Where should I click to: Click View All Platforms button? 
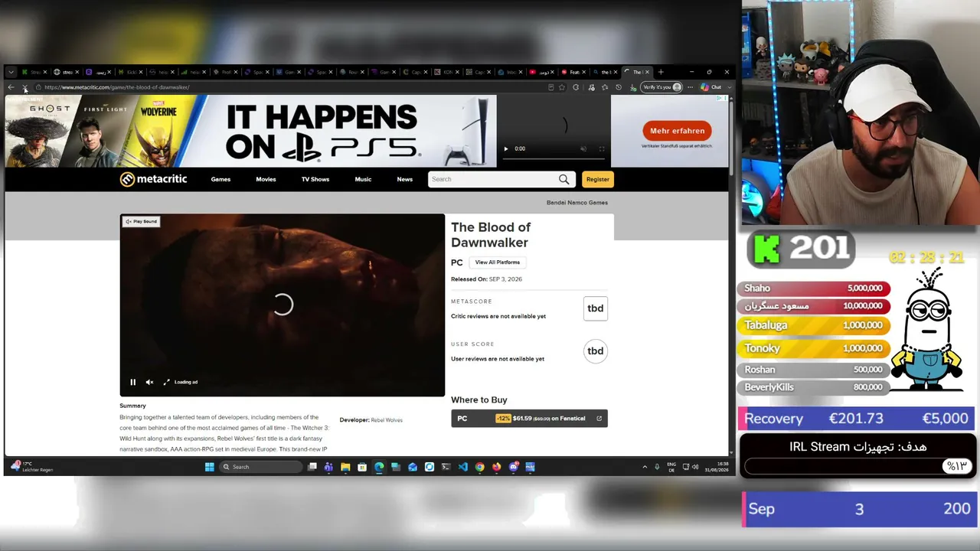click(498, 262)
